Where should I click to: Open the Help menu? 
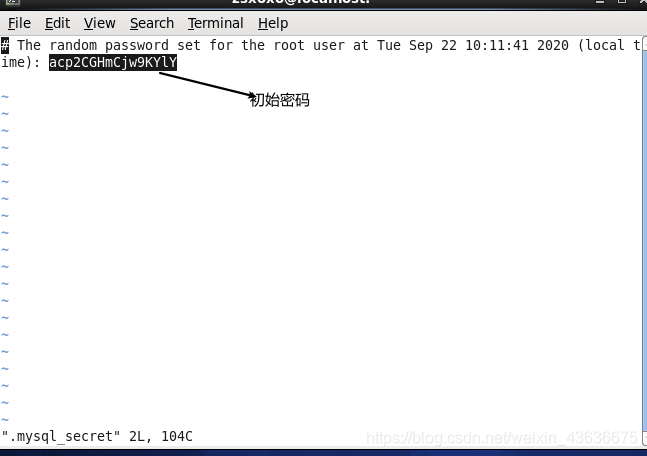click(273, 23)
